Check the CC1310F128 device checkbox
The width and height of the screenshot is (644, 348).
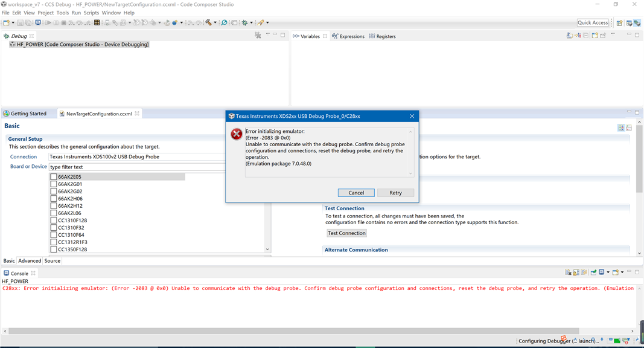[53, 221]
